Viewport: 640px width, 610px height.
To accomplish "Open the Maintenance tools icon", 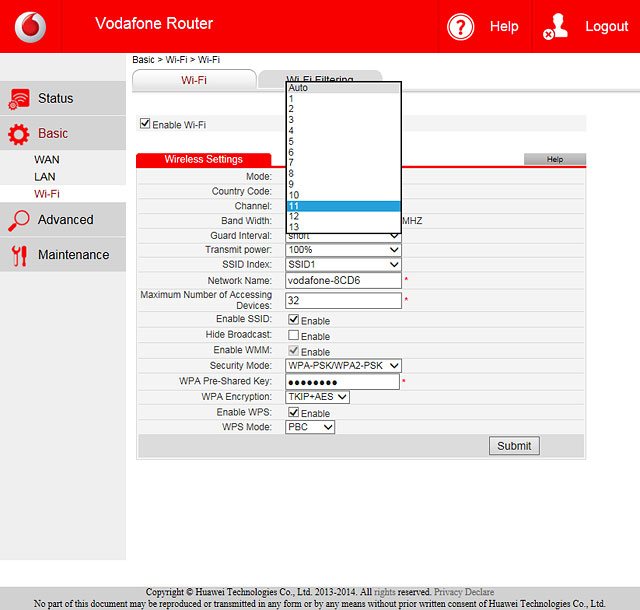I will [x=19, y=255].
